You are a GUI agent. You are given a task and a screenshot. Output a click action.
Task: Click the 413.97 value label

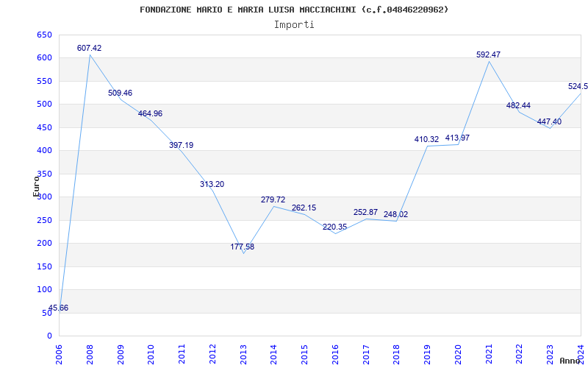457,138
